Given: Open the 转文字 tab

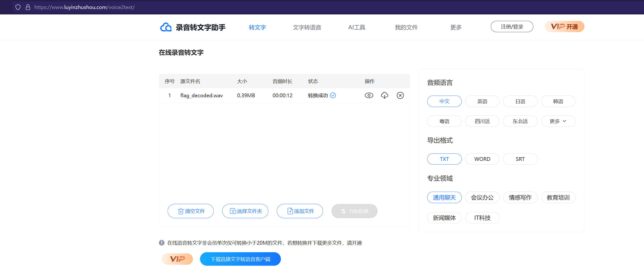Looking at the screenshot, I should tap(257, 27).
